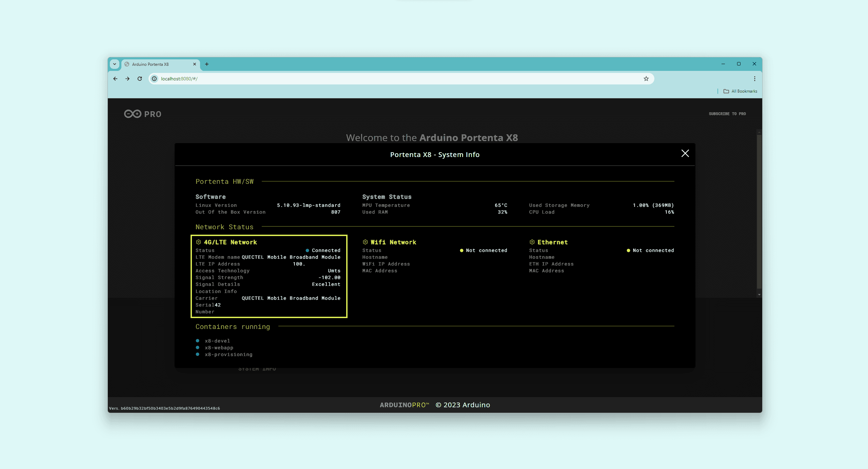The image size is (868, 469).
Task: Click the x8-provisioning container status dot
Action: click(197, 354)
